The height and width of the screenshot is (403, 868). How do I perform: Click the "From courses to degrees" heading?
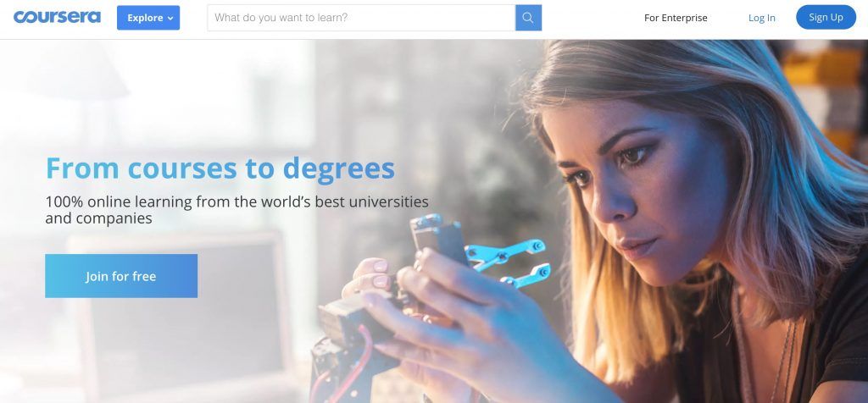pyautogui.click(x=220, y=168)
